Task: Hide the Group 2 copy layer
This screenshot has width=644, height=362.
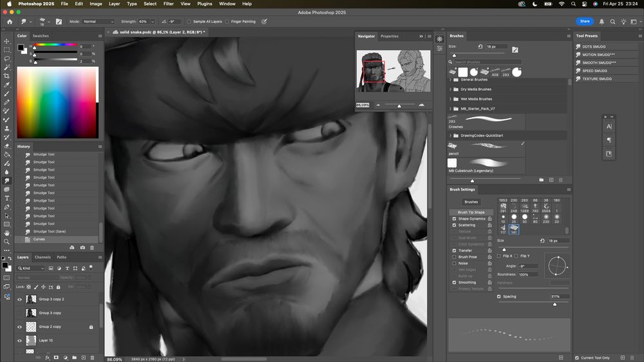Action: pos(19,327)
